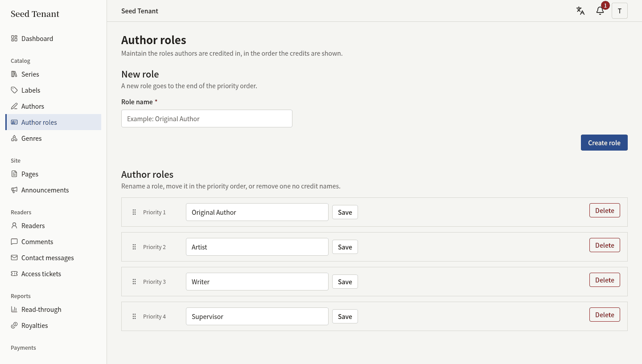The width and height of the screenshot is (642, 364).
Task: Delete the Writer role
Action: click(605, 280)
